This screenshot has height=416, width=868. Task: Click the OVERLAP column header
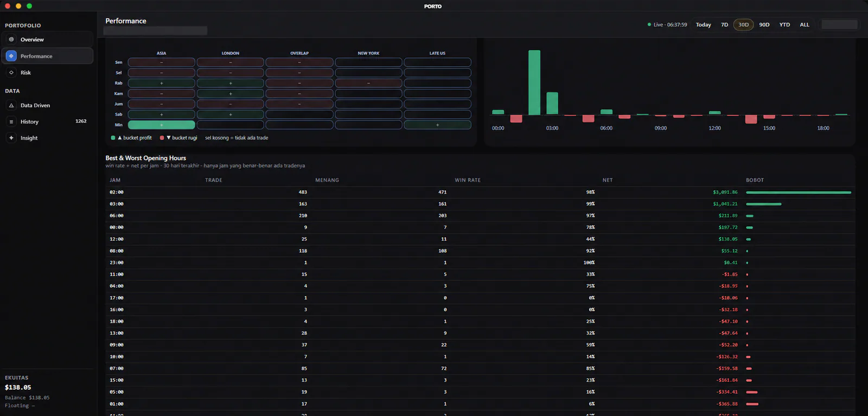[x=299, y=53]
